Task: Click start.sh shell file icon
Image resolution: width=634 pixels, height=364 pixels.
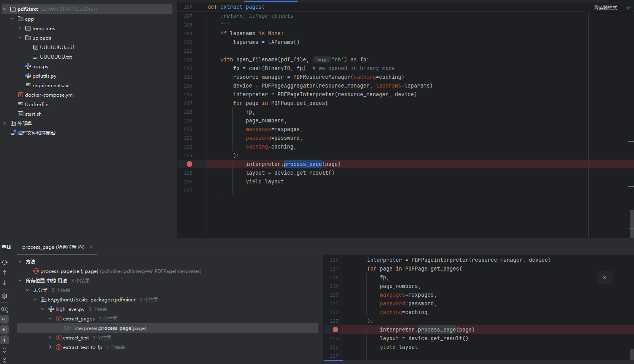Action: 21,114
